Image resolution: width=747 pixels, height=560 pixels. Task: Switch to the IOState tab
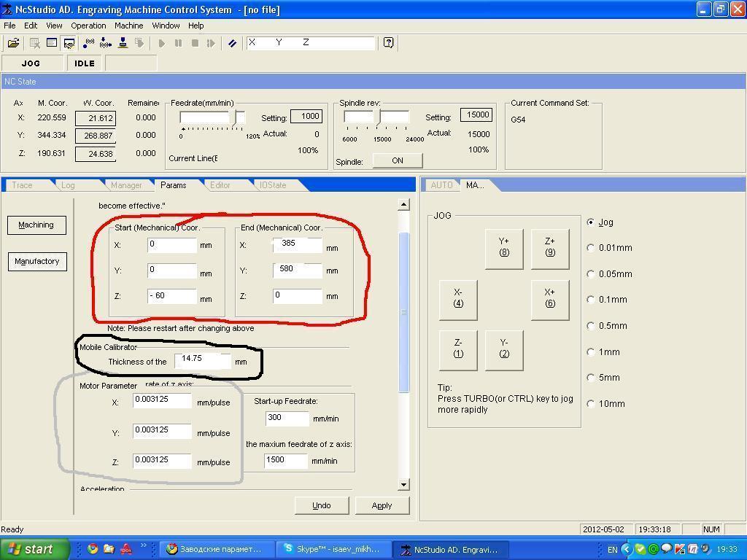tap(273, 185)
